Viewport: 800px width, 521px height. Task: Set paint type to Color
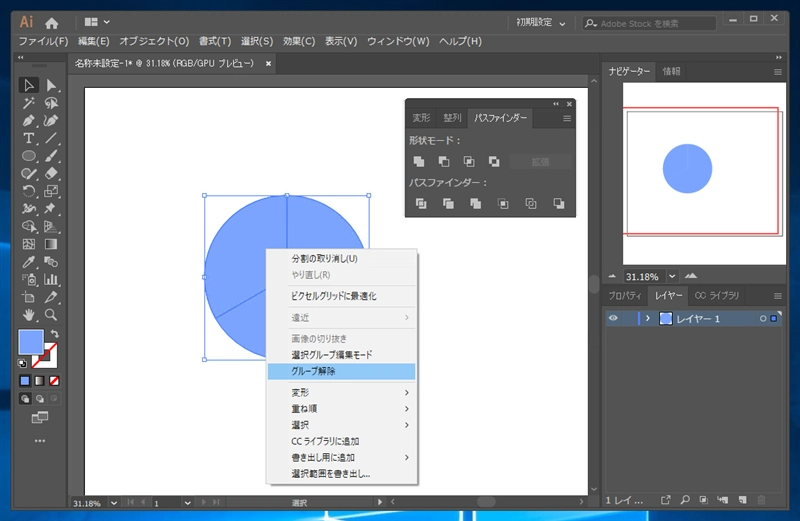point(25,381)
